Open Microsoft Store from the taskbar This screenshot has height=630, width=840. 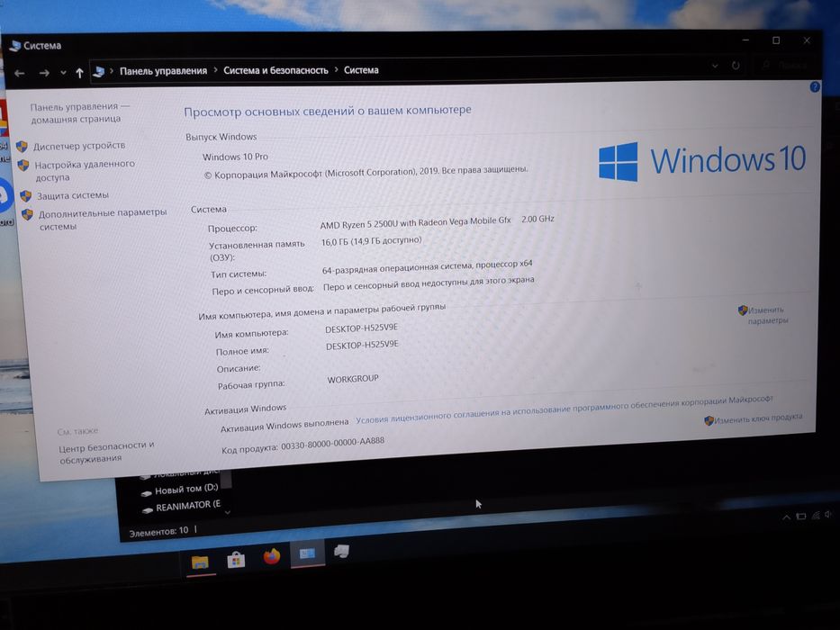pos(236,560)
